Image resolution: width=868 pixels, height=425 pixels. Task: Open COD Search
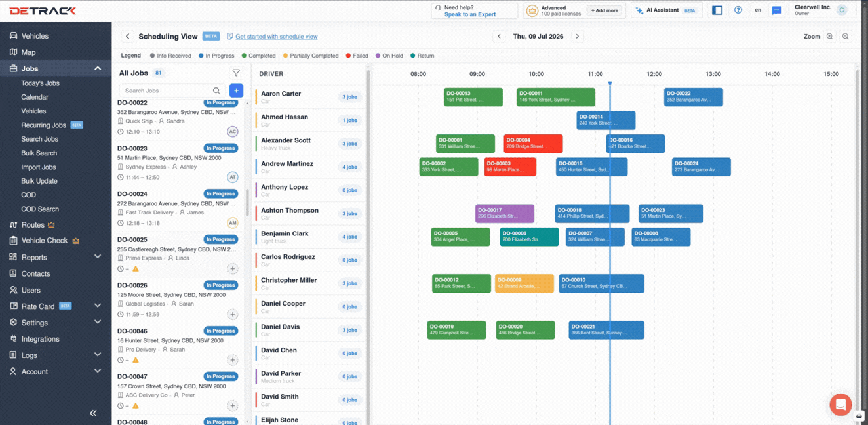(39, 209)
